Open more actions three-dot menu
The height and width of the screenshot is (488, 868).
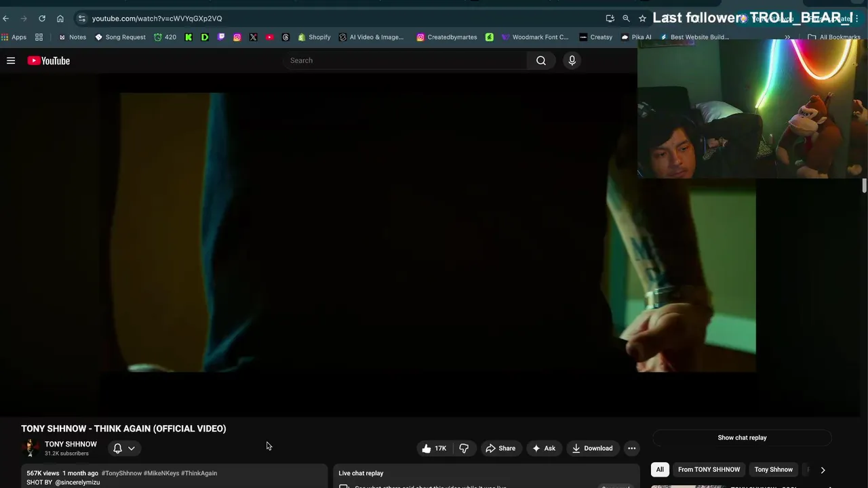point(631,448)
